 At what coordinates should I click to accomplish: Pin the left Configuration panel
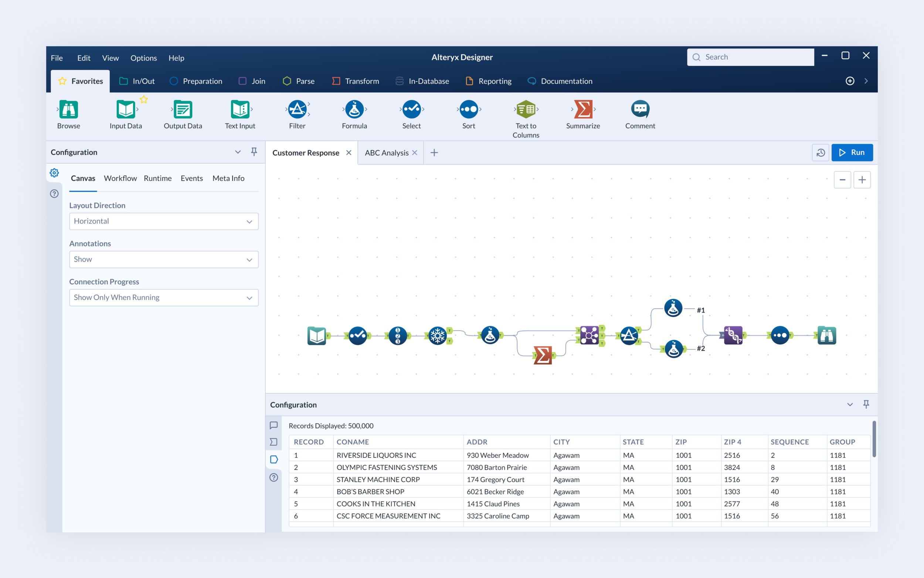pos(254,152)
